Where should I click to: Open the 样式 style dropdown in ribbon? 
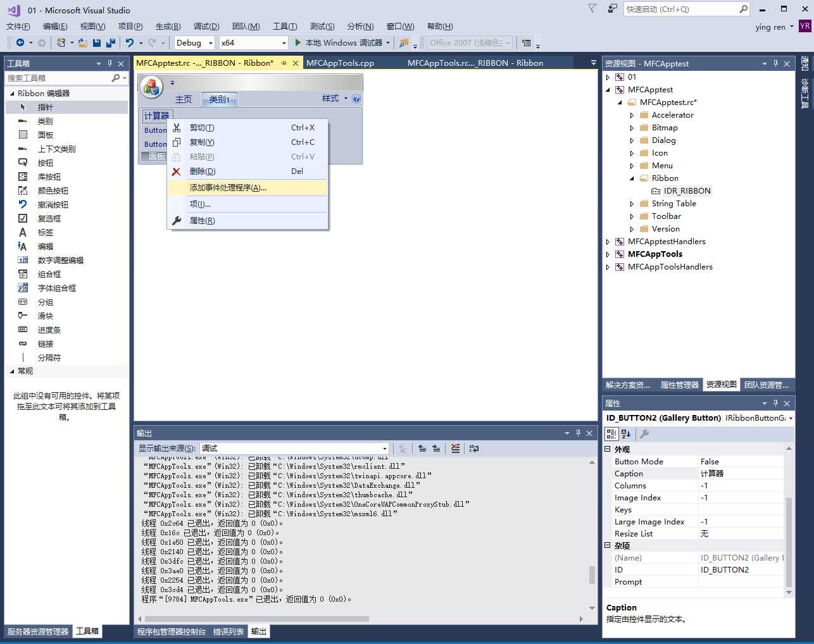click(x=335, y=99)
